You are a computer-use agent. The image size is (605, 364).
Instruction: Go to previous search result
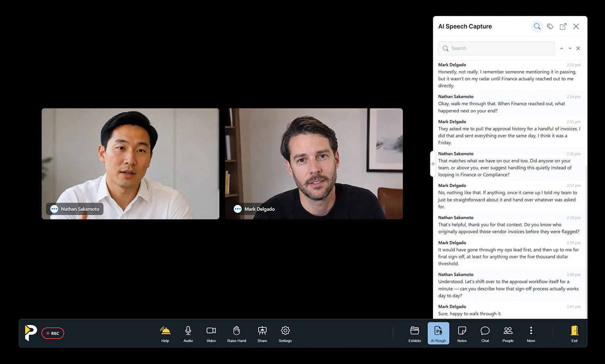coord(561,48)
